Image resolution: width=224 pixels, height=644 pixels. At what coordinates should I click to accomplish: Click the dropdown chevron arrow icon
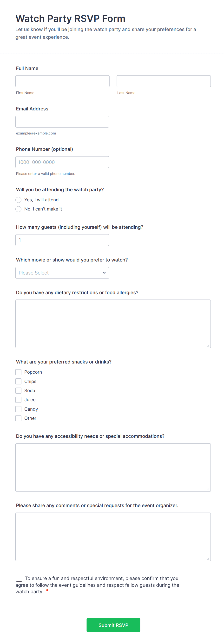coord(104,273)
